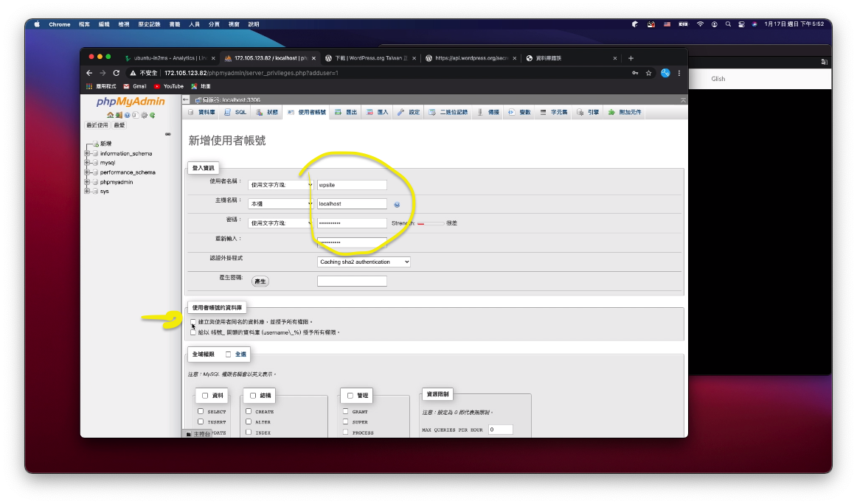
Task: Open navigation panel settings gear icon
Action: 145,115
